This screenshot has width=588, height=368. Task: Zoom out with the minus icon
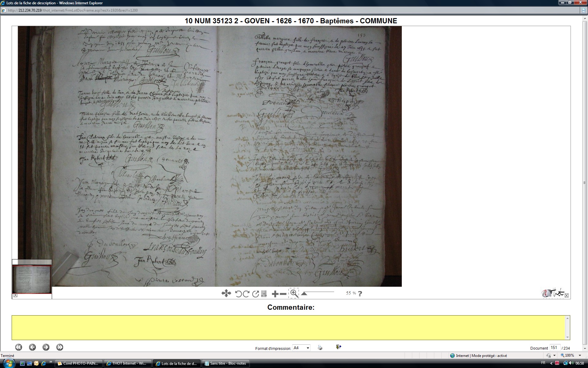[x=283, y=294]
